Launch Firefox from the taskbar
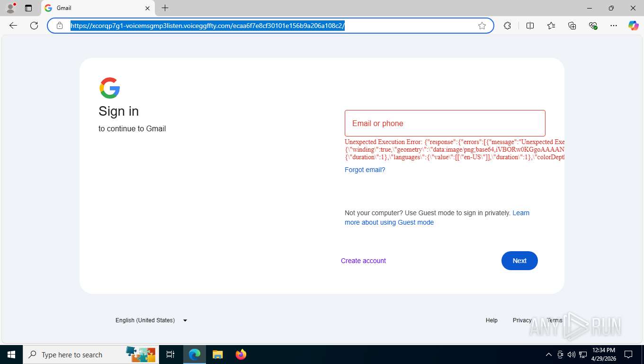The image size is (644, 364). (x=241, y=355)
